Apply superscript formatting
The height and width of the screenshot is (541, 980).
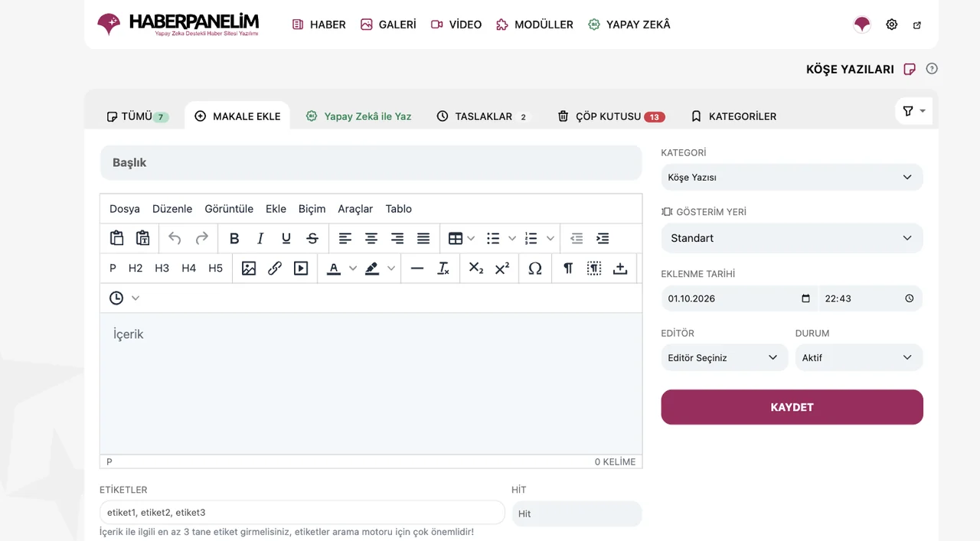point(502,268)
